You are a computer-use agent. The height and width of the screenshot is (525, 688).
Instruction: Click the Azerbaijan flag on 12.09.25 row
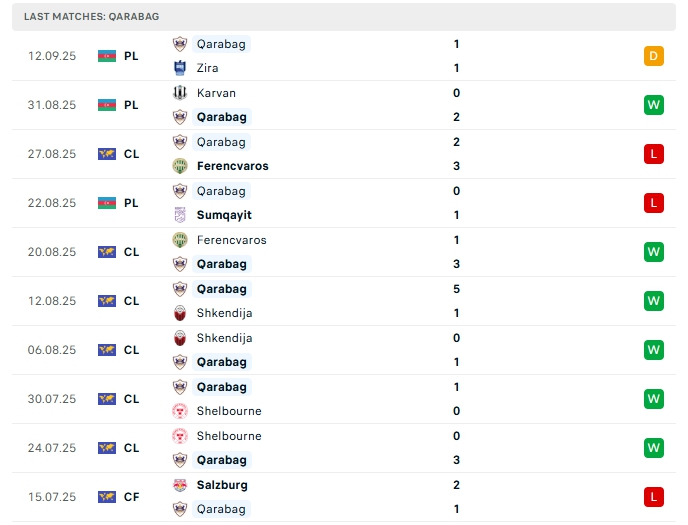[107, 56]
